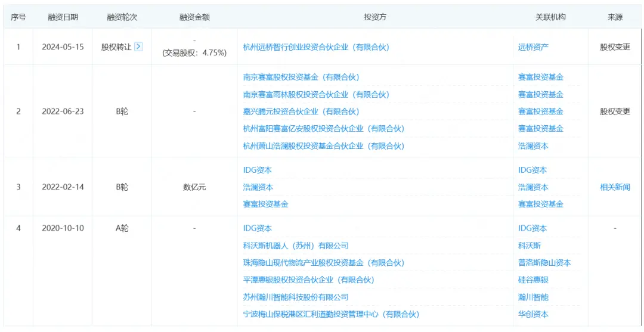Open investor 科沃斯机器人（苏州）有限公司

[296, 246]
